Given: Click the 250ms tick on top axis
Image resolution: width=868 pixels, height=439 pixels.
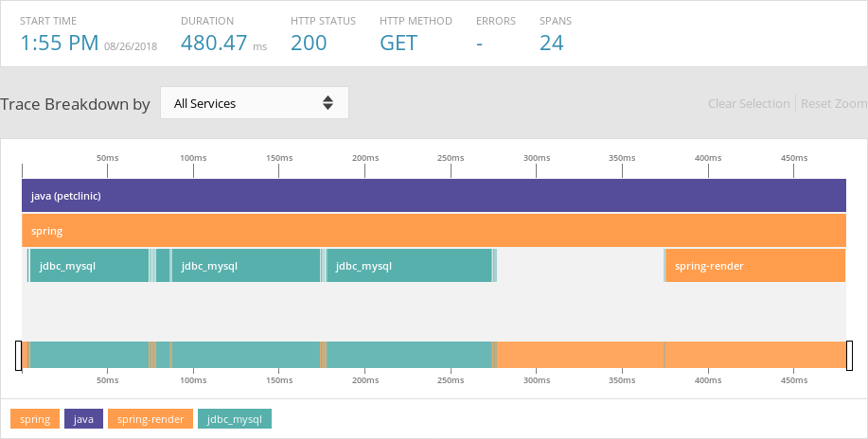Looking at the screenshot, I should tap(451, 158).
